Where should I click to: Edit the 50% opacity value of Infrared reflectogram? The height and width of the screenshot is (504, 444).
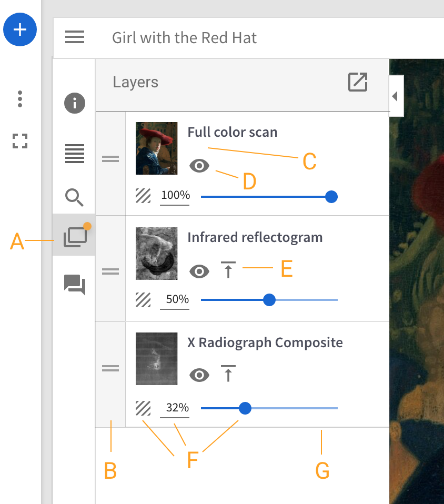(174, 298)
